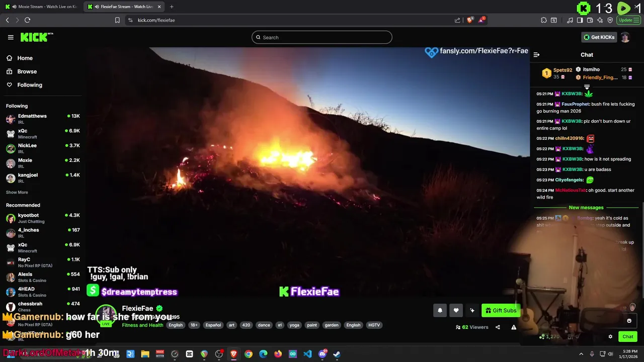Viewport: 644px width, 362px height.
Task: Share the stream via share icon
Action: [x=498, y=327]
